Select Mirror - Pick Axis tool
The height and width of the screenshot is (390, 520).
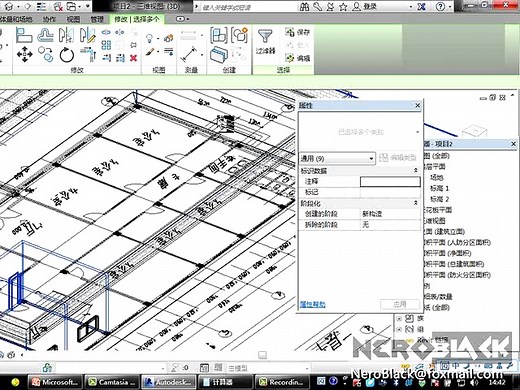(66, 35)
